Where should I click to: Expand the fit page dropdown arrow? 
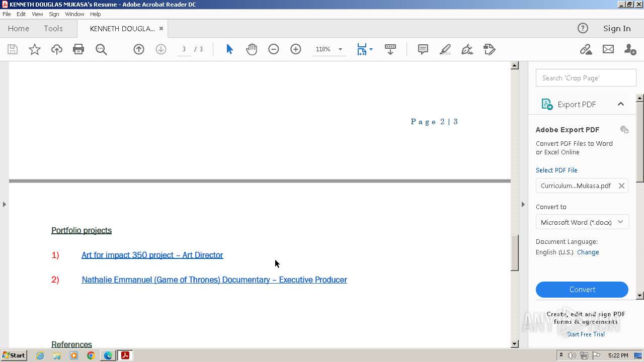click(x=371, y=49)
